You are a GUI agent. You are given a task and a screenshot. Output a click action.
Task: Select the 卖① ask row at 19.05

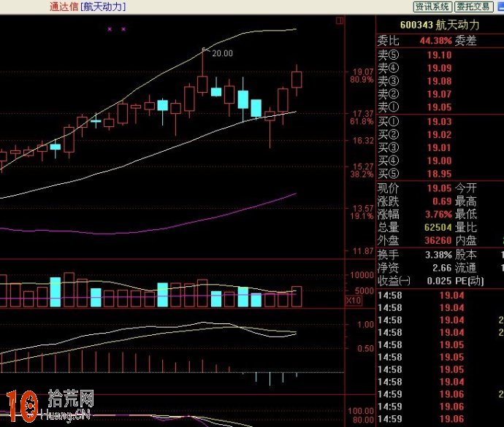[415, 107]
